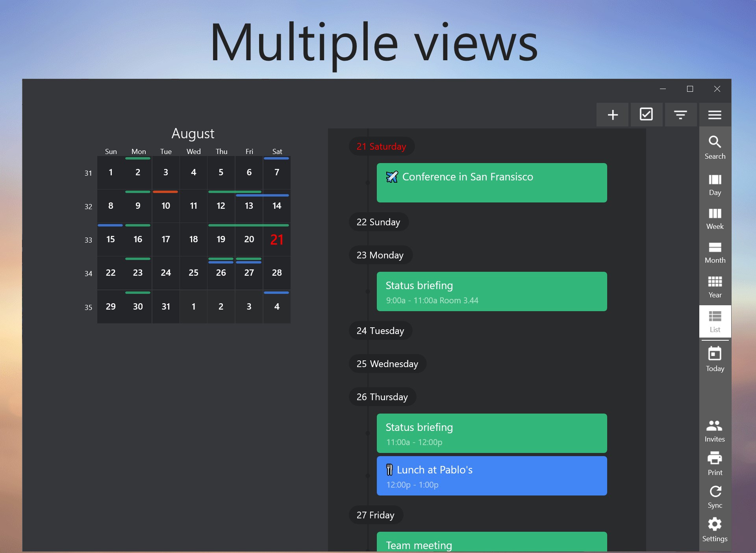Switch to Week view
This screenshot has width=756, height=553.
tap(714, 218)
